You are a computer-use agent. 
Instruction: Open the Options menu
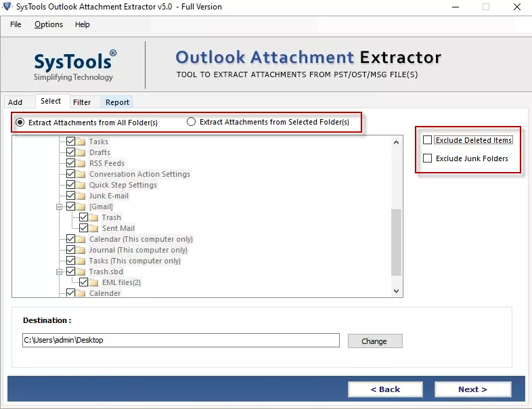[49, 24]
